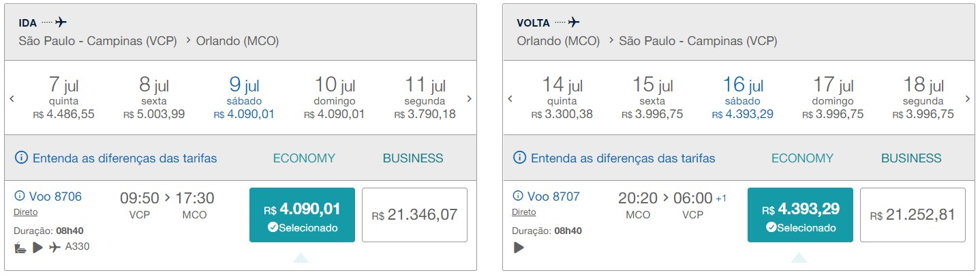Click the info icon beside Voo 8707
This screenshot has height=275, width=980.
coord(517,197)
